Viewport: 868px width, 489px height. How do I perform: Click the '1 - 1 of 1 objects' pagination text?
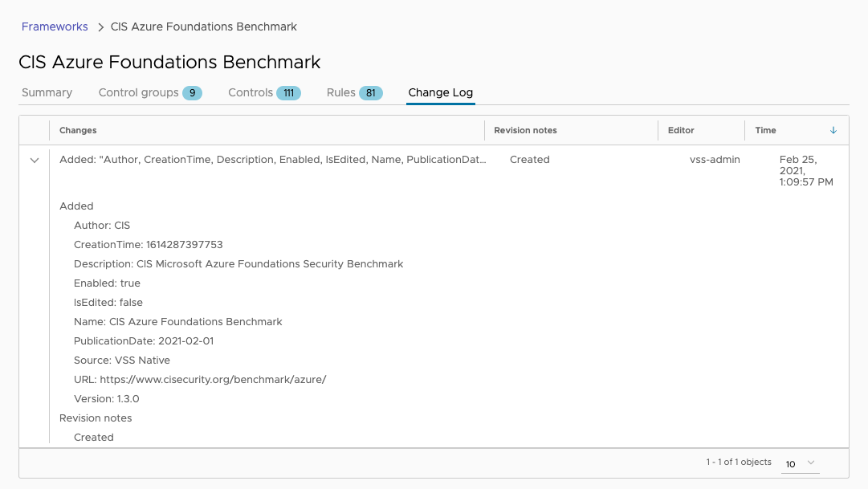739,462
